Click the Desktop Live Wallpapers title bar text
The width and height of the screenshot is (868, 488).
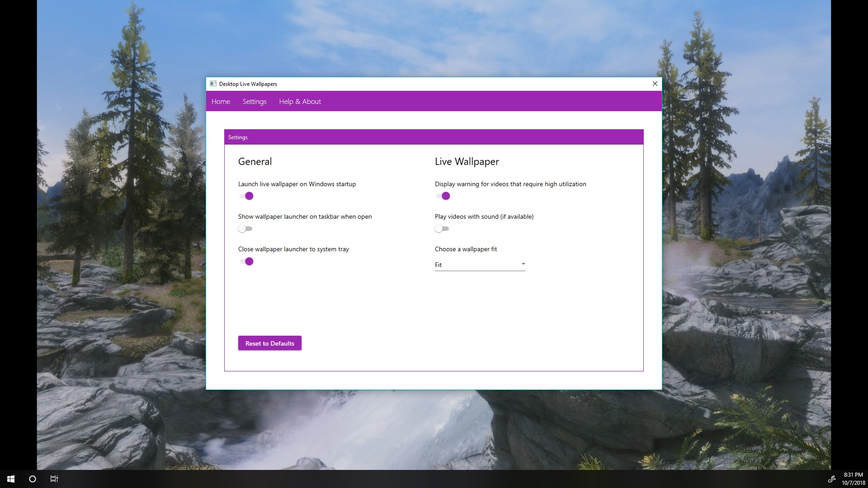(248, 84)
